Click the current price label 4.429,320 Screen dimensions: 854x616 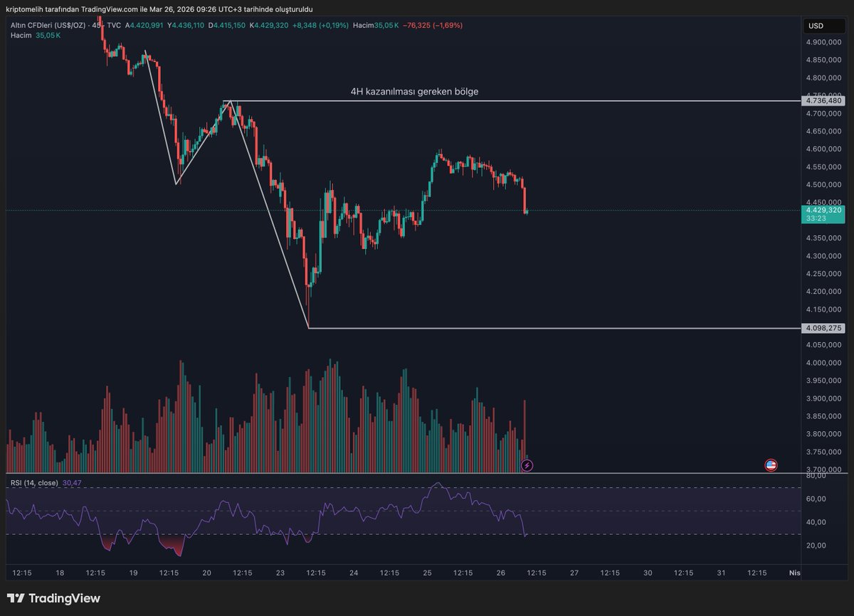click(x=823, y=211)
